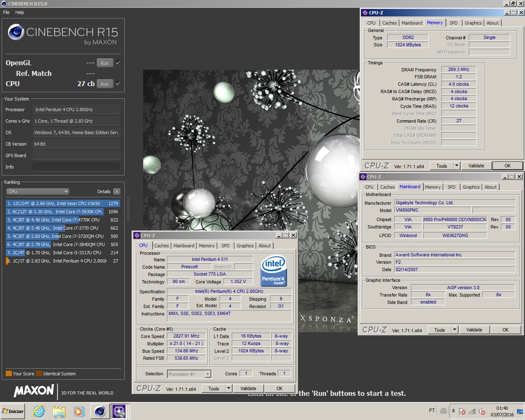Open on-screen keyboard tray icon

click(x=443, y=411)
